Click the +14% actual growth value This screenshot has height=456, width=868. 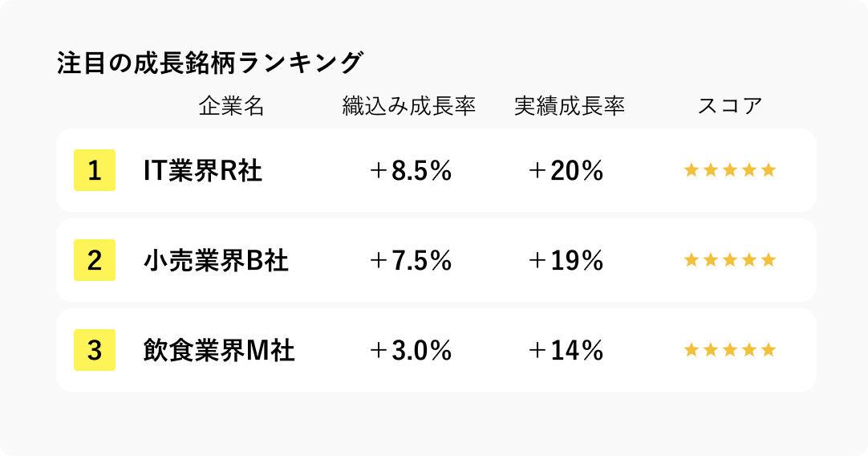tap(566, 350)
